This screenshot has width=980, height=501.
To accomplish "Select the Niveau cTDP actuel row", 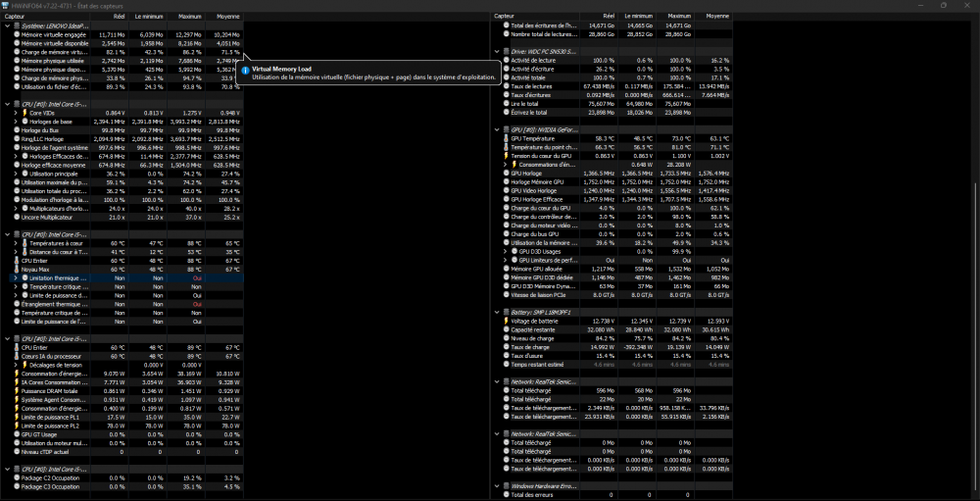I will [x=122, y=452].
